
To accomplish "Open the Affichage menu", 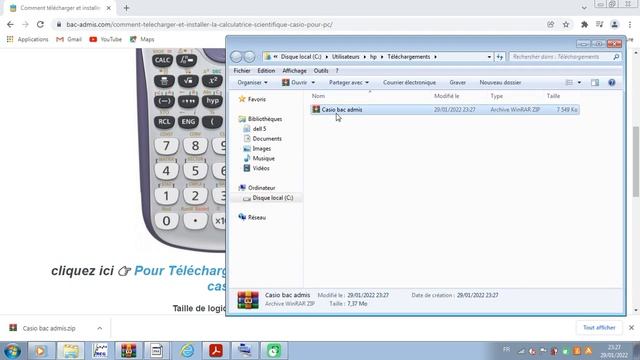I will click(x=294, y=71).
